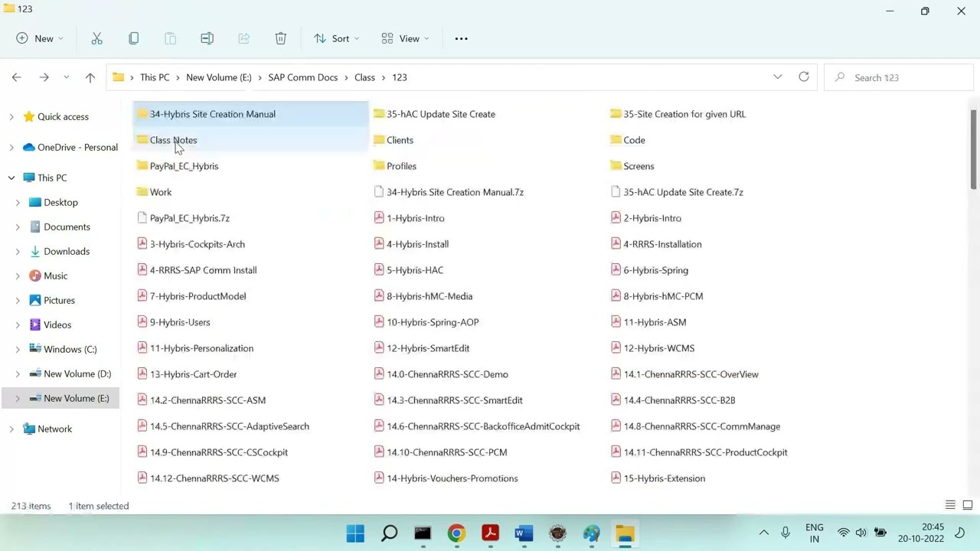The height and width of the screenshot is (551, 980).
Task: Select Documents in the navigation pane
Action: tap(67, 227)
